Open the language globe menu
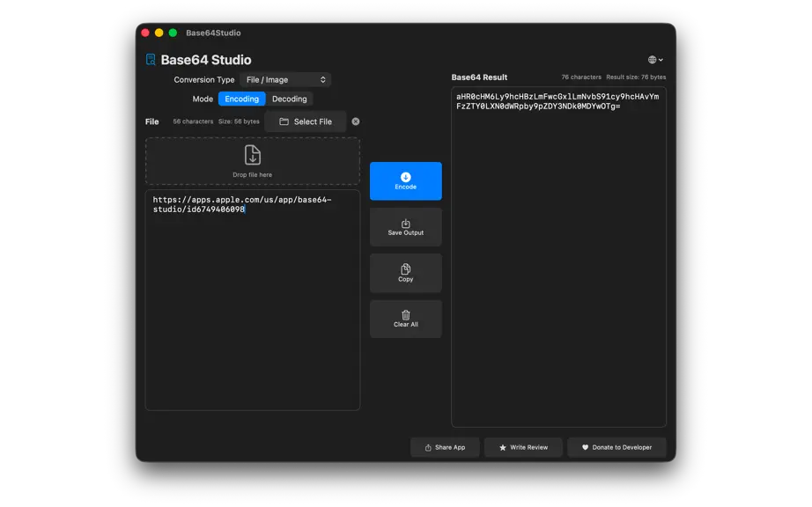Viewport: 812px width, 507px height. click(x=655, y=60)
